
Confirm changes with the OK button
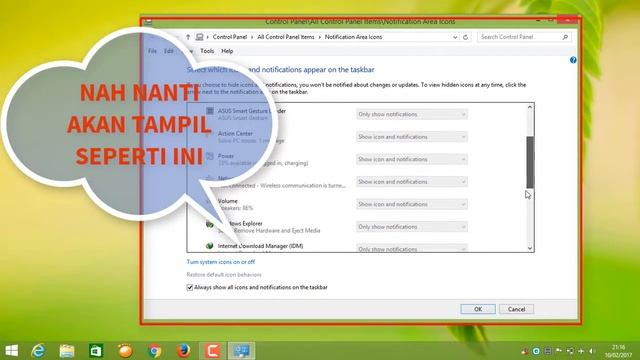click(x=478, y=309)
